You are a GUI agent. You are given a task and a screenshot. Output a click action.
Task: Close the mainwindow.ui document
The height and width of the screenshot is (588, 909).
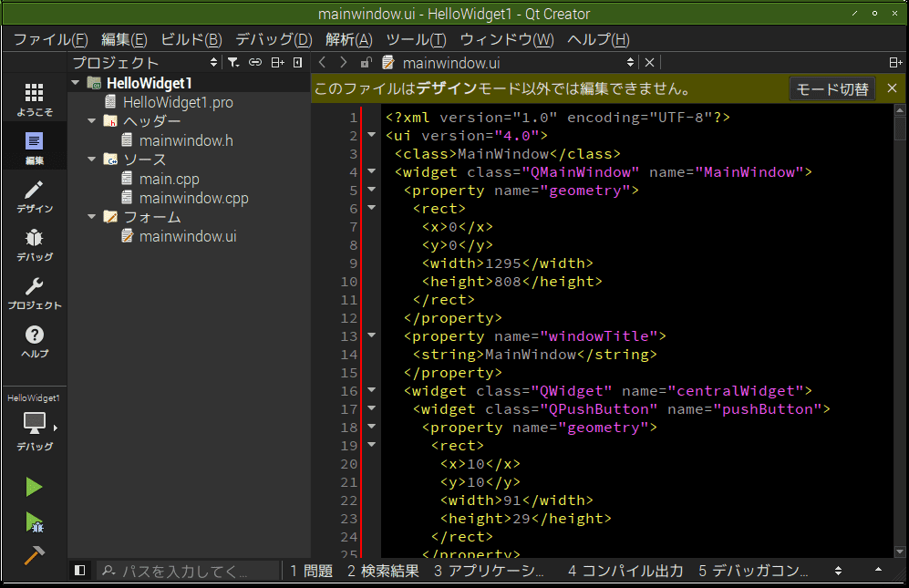pyautogui.click(x=650, y=63)
